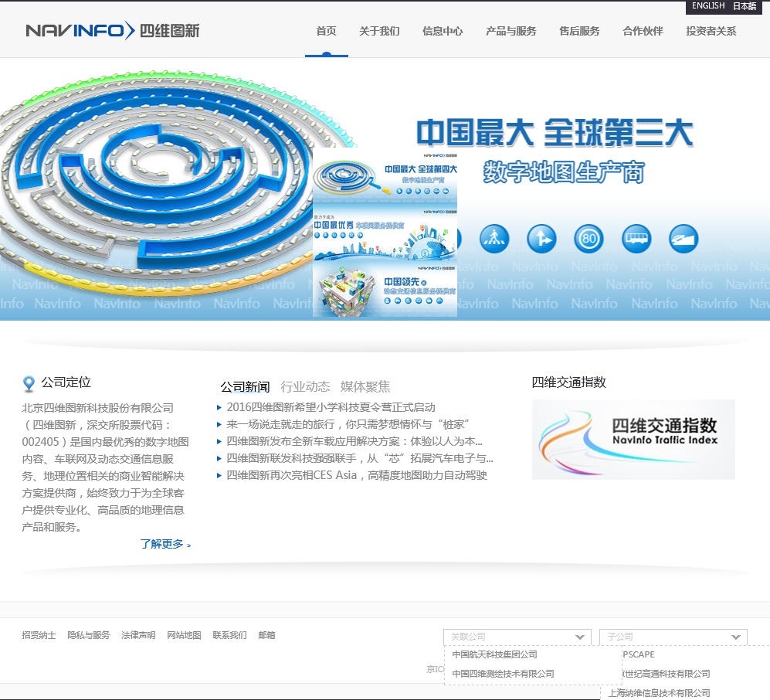Select the 公司新闻 news tab

[x=245, y=387]
